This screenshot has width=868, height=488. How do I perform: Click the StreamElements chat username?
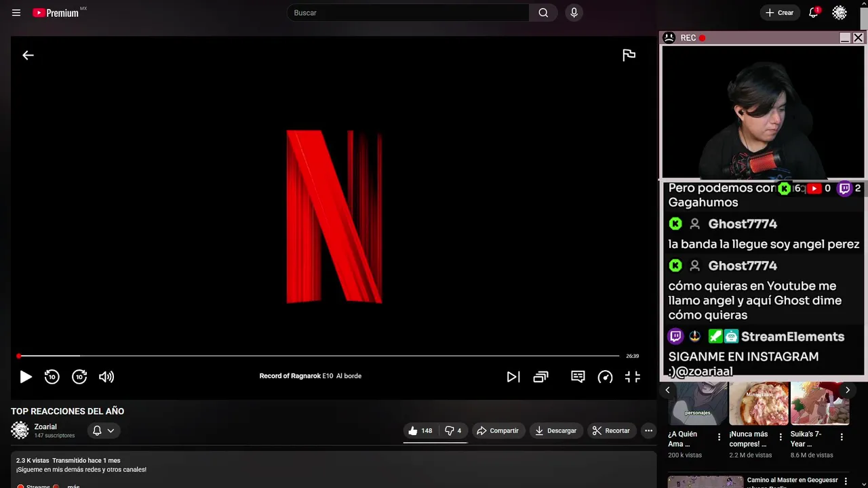pyautogui.click(x=792, y=336)
